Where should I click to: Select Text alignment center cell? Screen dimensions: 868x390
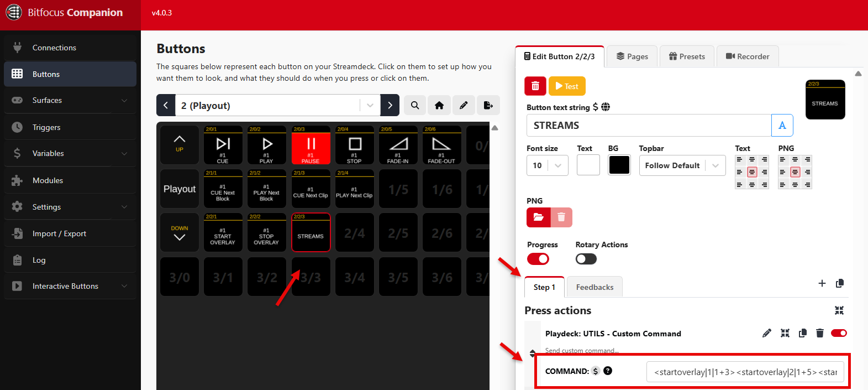[752, 172]
